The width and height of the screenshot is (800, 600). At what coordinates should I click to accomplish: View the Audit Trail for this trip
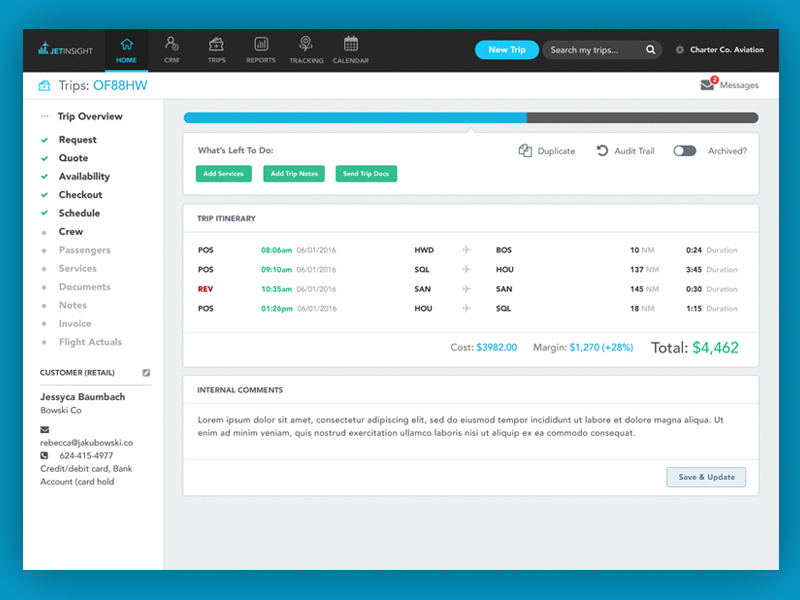[x=625, y=151]
